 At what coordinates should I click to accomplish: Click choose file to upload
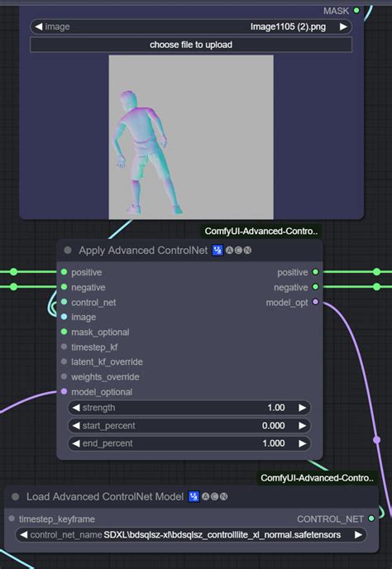[191, 45]
